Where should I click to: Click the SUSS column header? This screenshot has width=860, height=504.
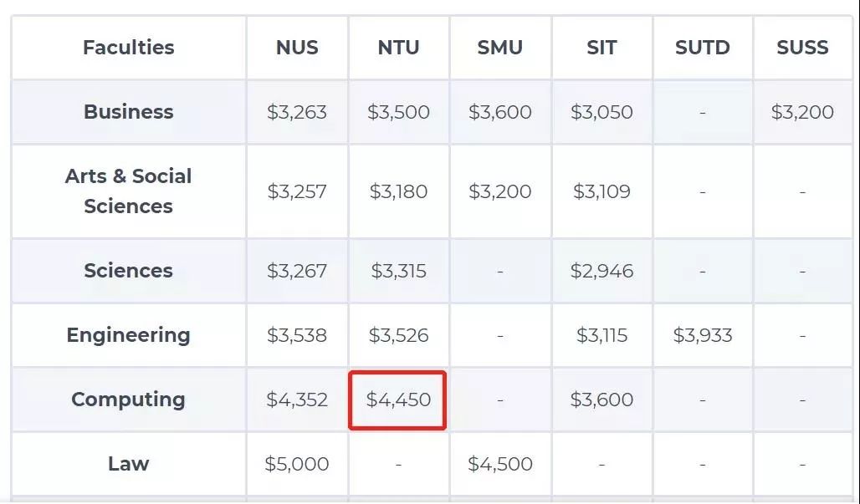coord(802,48)
